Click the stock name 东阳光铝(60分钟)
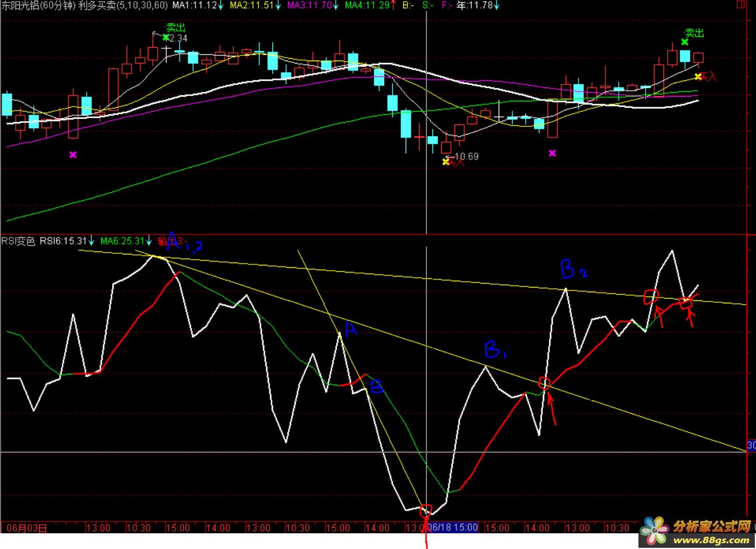The height and width of the screenshot is (549, 756). click(x=38, y=5)
